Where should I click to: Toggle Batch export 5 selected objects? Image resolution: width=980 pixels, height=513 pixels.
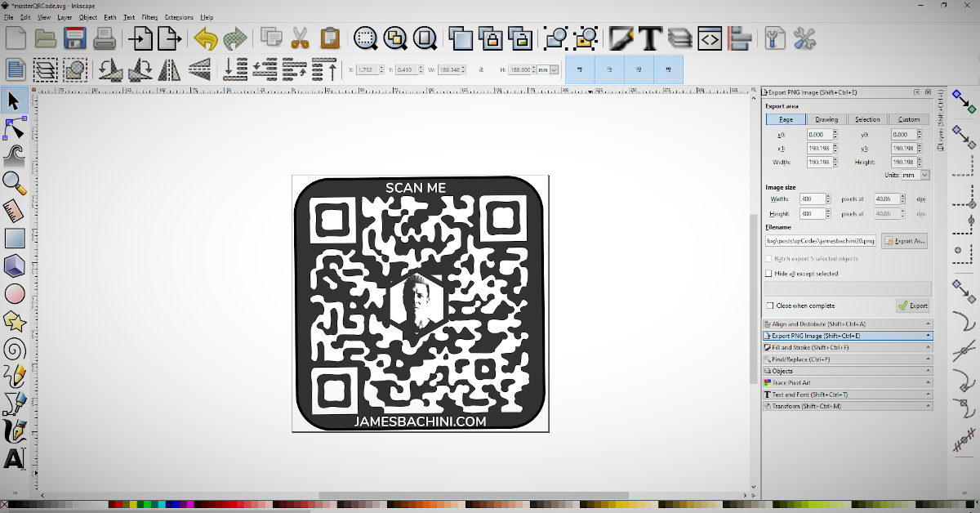(x=768, y=258)
